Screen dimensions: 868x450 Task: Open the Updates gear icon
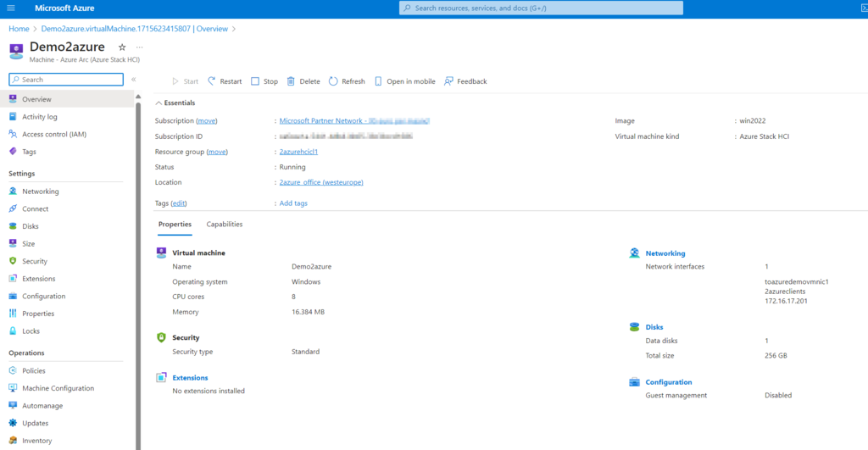pyautogui.click(x=13, y=423)
